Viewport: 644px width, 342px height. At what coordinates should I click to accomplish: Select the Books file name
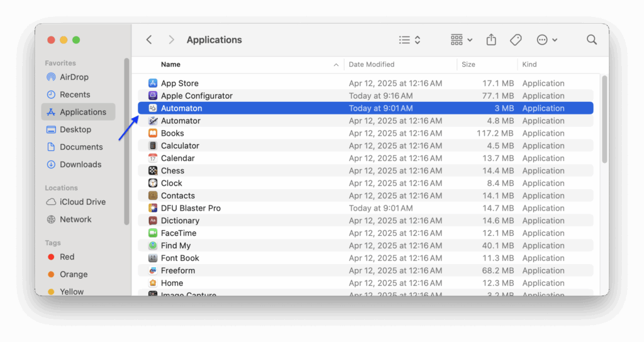click(172, 133)
